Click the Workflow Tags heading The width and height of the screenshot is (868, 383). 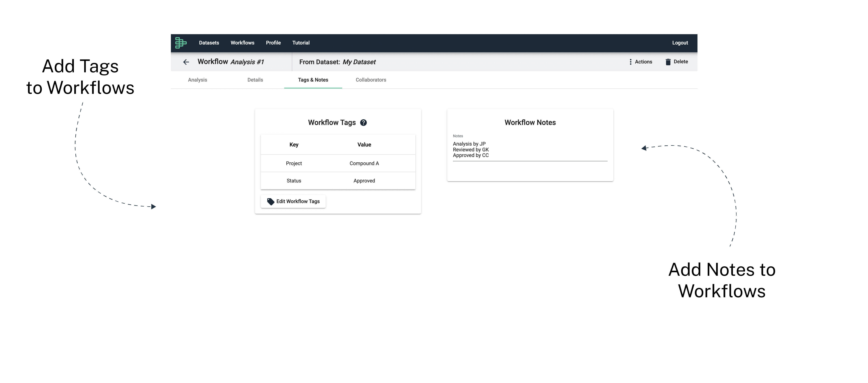[332, 123]
